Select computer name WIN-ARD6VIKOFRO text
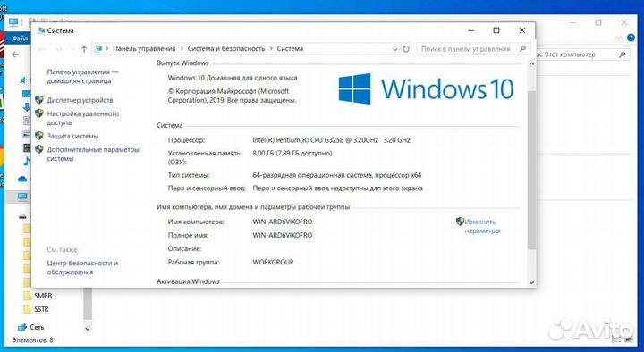The image size is (644, 352). tap(282, 222)
